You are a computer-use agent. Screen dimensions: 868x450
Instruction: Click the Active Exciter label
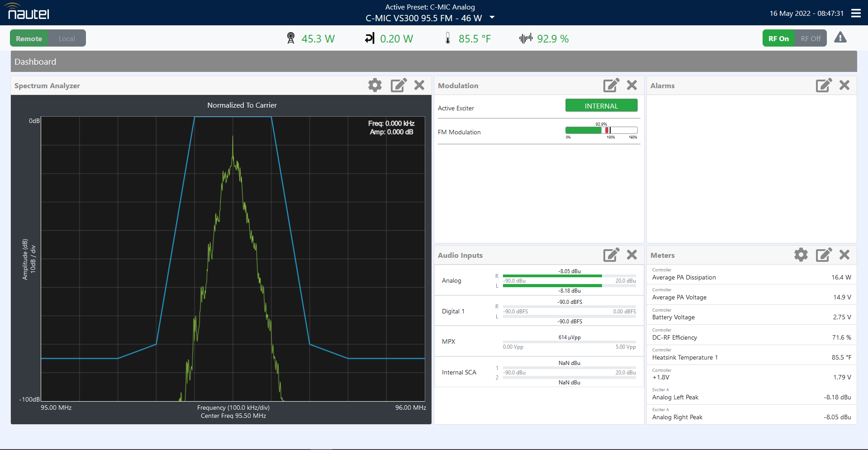point(456,108)
